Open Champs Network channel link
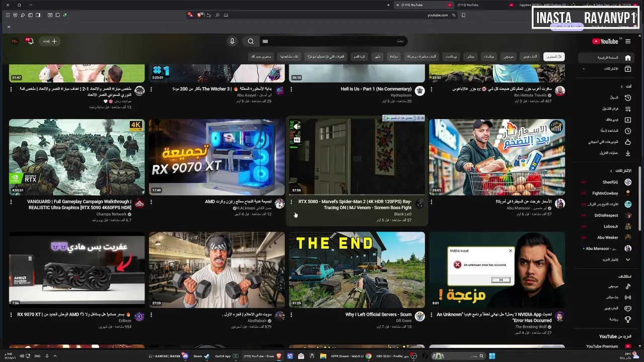644x362 pixels. [x=111, y=214]
